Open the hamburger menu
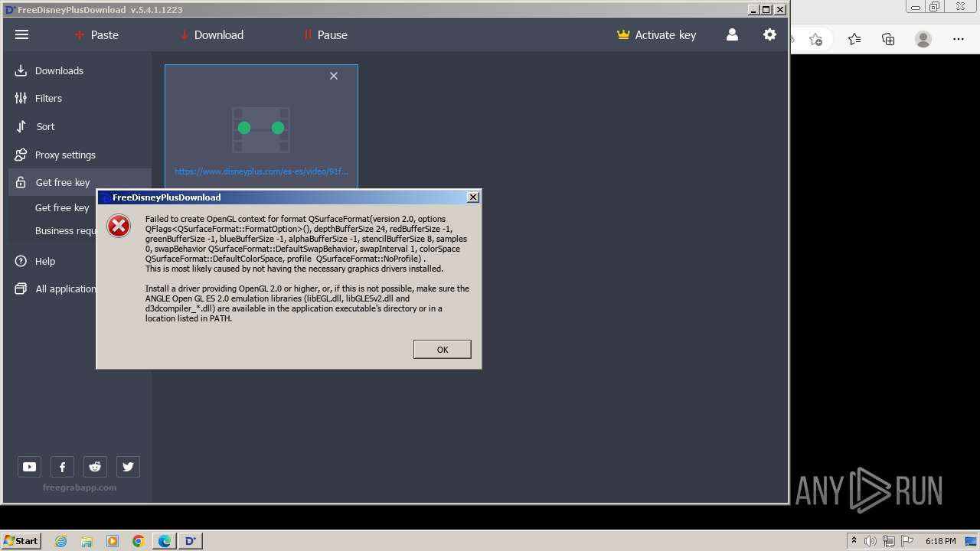 [21, 34]
